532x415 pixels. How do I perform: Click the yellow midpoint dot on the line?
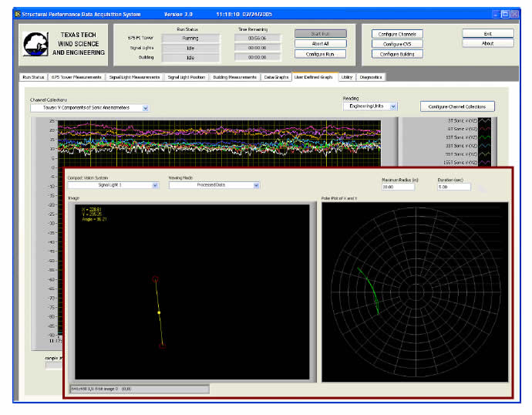pos(159,312)
